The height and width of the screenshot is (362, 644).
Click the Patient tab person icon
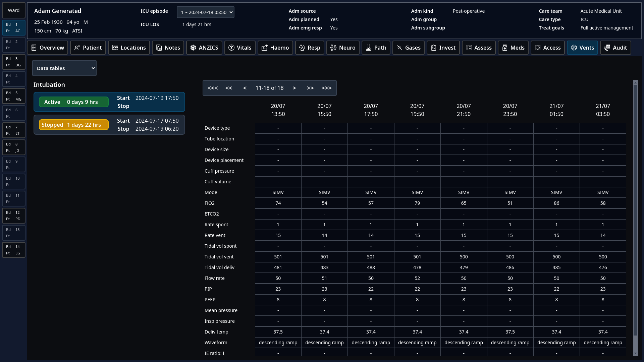click(77, 48)
